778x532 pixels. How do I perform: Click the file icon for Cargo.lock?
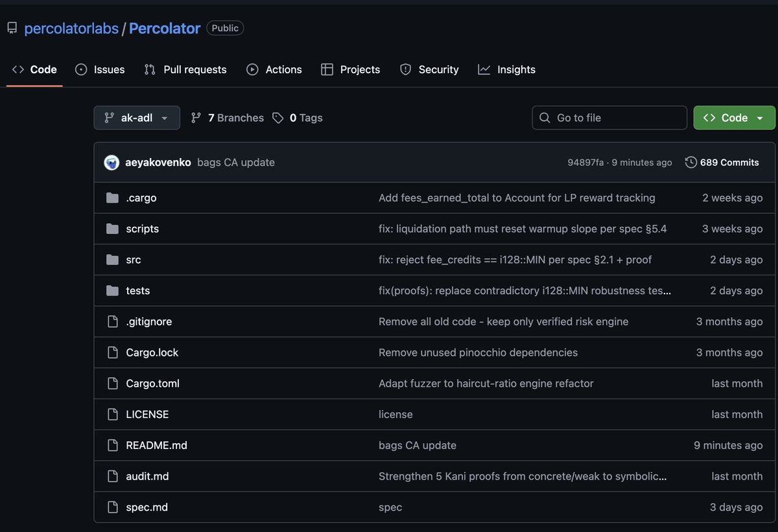point(113,353)
